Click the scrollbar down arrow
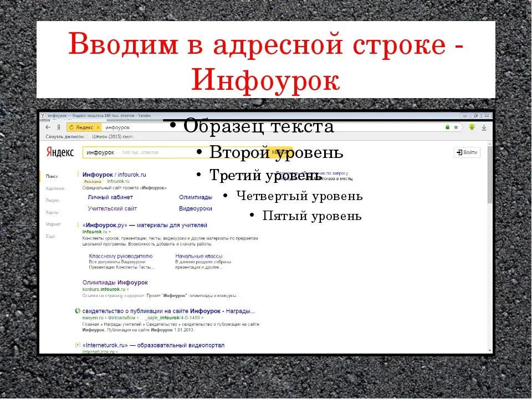This screenshot has height=399, width=532. click(x=489, y=350)
